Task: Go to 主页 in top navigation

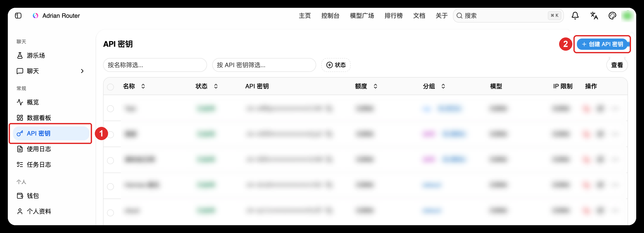Action: 304,16
